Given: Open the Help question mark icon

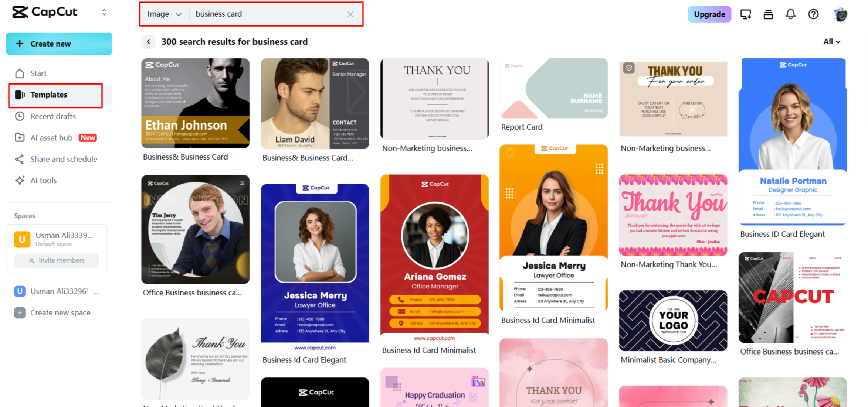Looking at the screenshot, I should (813, 14).
